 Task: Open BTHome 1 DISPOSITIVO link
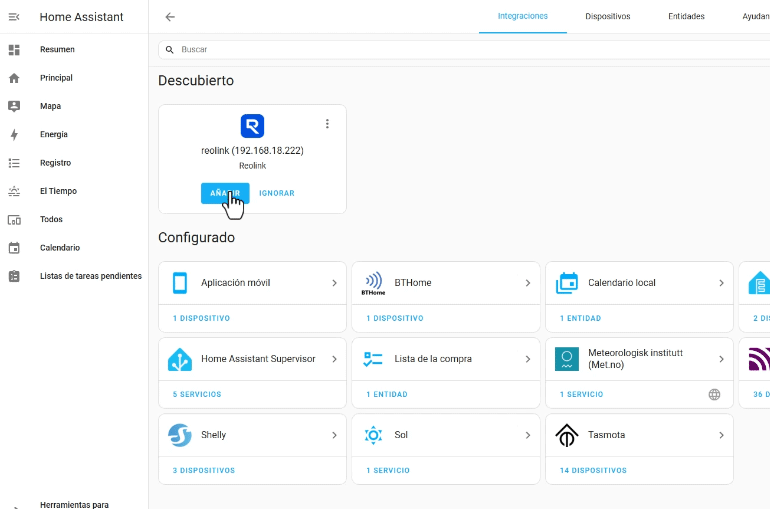click(395, 319)
